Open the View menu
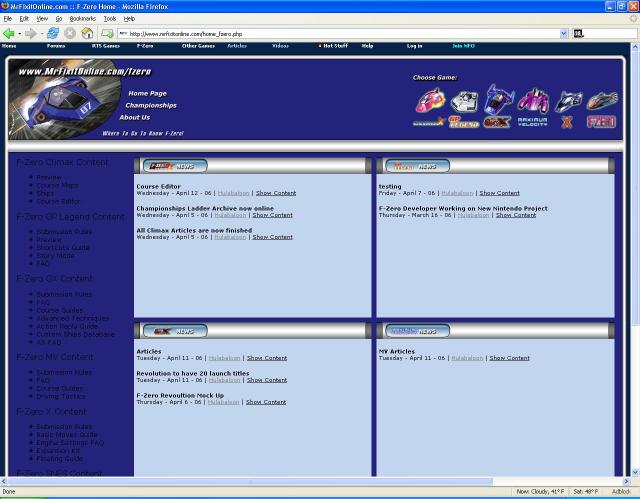This screenshot has height=499, width=640. coord(42,19)
